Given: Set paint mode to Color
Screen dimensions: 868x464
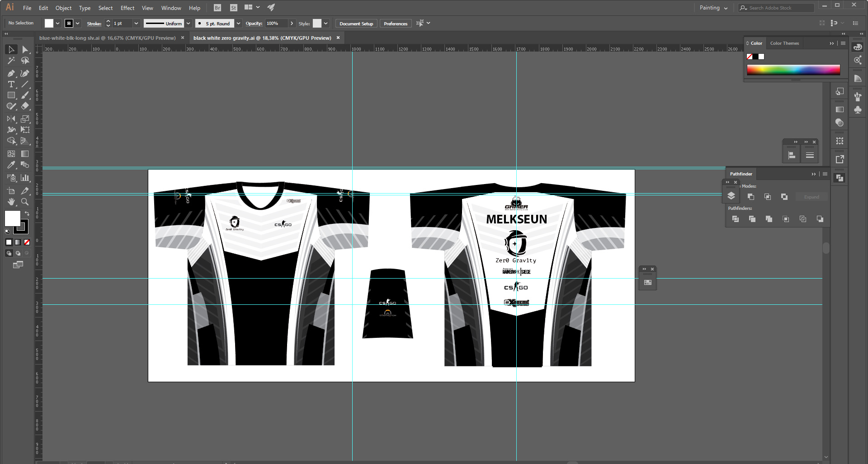Looking at the screenshot, I should (9, 242).
